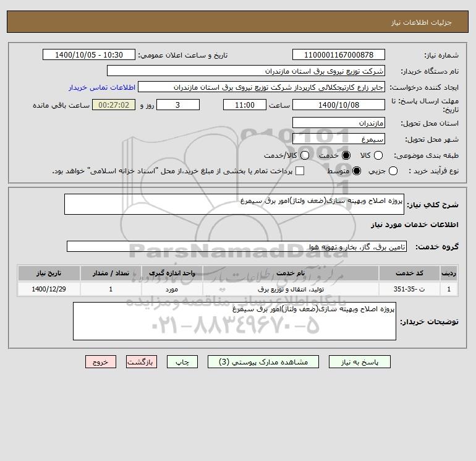Image resolution: width=476 pixels, height=461 pixels.
Task: Click the need date cell 1400/12/29
Action: (49, 289)
